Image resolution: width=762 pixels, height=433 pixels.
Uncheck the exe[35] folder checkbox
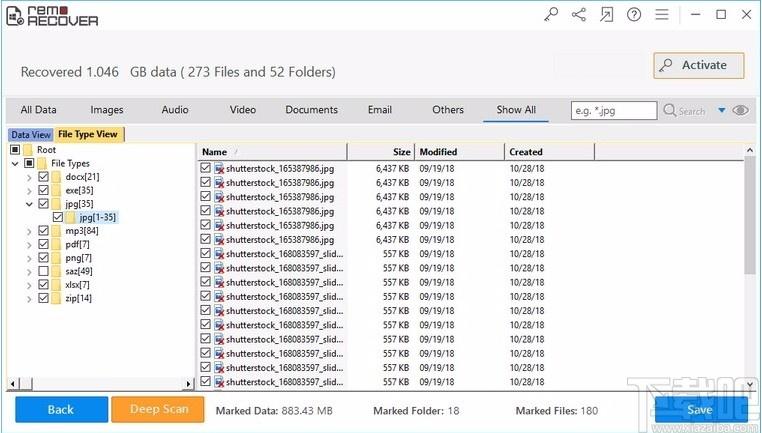pos(43,190)
